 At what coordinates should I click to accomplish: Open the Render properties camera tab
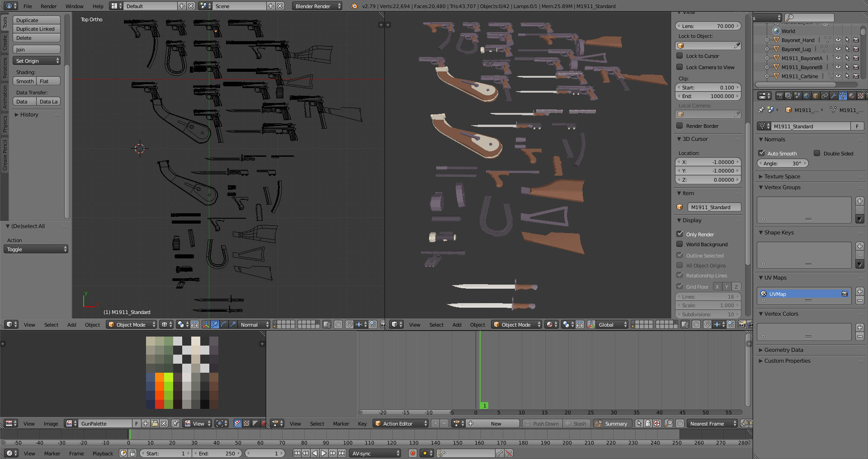click(x=779, y=95)
